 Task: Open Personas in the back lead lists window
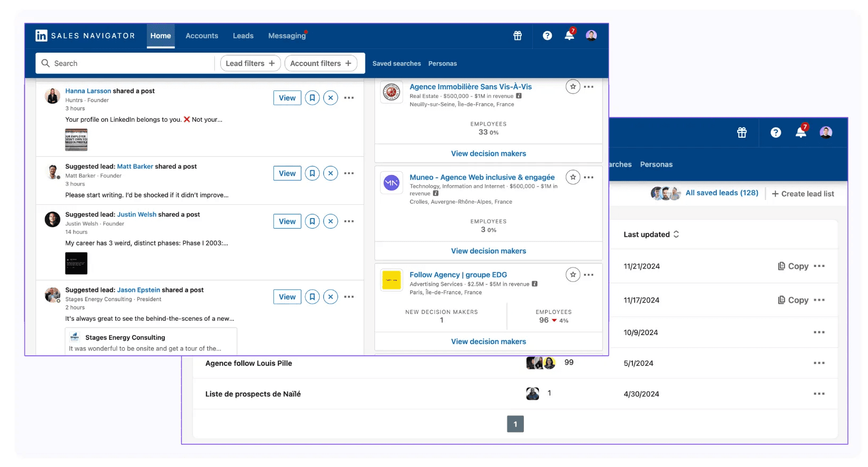(x=656, y=164)
